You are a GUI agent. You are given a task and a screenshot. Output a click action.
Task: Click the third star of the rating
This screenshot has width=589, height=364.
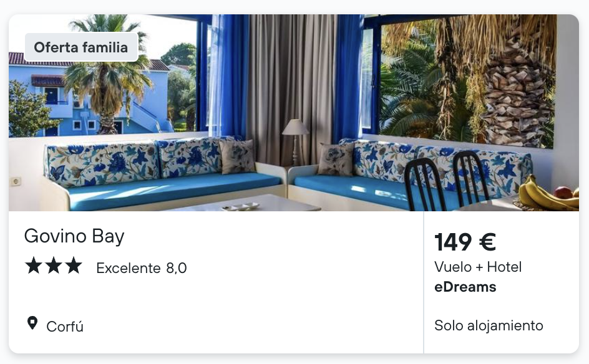pyautogui.click(x=74, y=266)
